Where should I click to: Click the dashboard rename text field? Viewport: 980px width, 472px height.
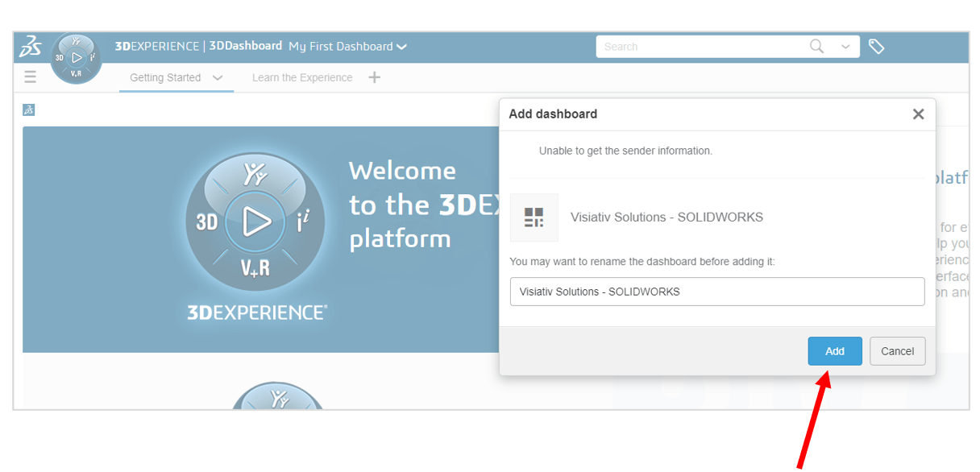pos(717,291)
